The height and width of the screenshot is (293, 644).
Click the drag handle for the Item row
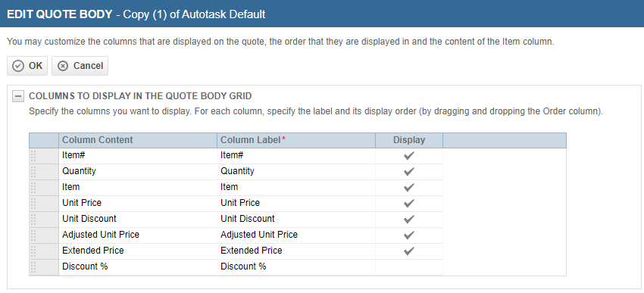pos(33,188)
